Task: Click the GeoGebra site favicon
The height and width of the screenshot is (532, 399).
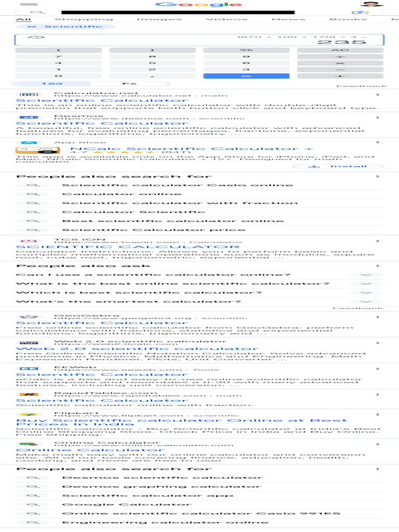Action: click(29, 317)
